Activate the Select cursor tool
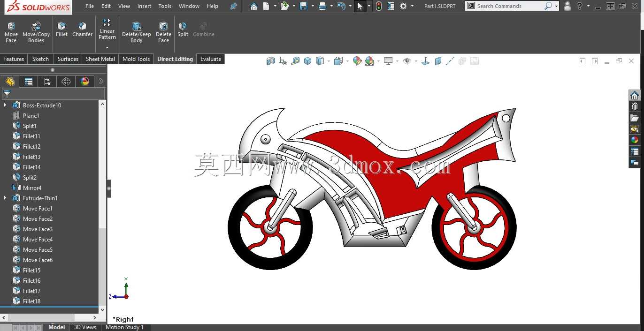Image resolution: width=644 pixels, height=331 pixels. (x=360, y=6)
